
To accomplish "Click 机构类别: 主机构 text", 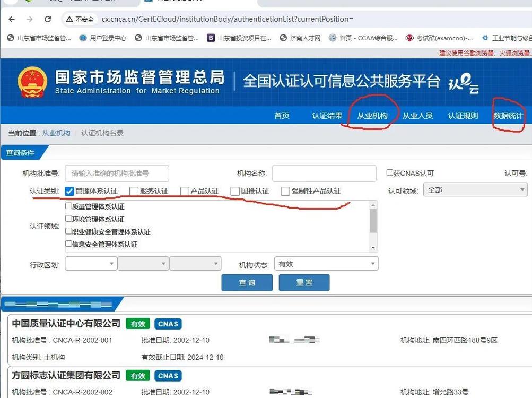I will point(38,357).
